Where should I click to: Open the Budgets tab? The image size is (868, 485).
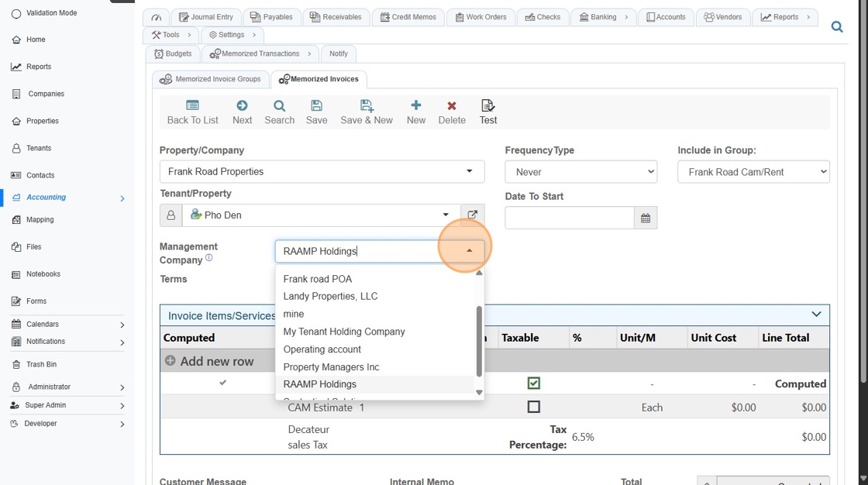click(173, 53)
